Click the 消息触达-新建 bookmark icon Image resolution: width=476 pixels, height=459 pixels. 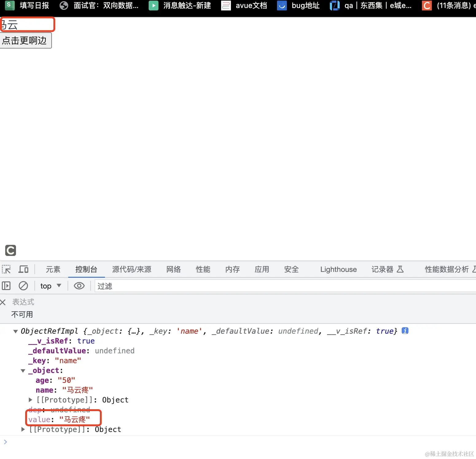[153, 6]
